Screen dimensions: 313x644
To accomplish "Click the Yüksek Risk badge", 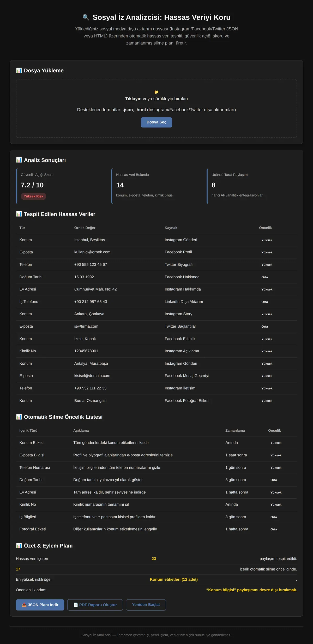I will [x=33, y=196].
